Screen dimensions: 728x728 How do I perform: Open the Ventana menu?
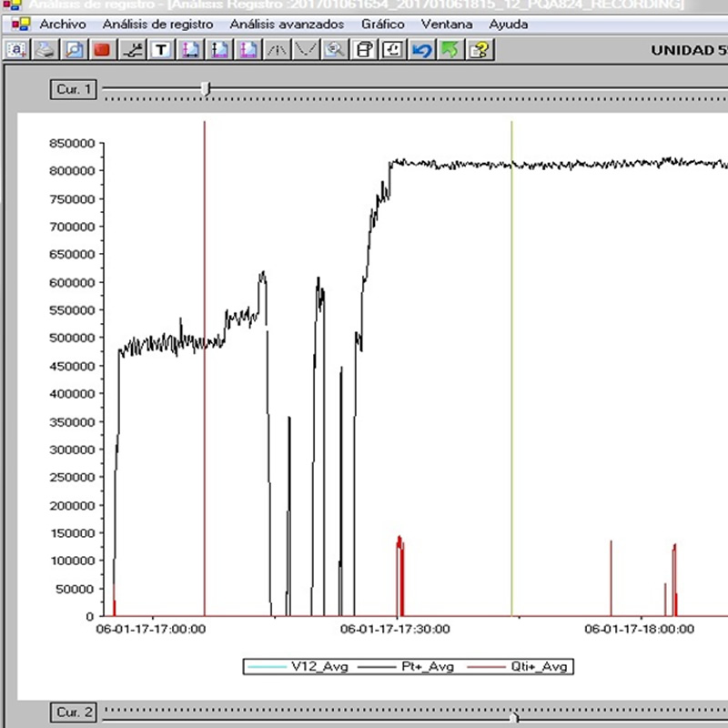tap(447, 25)
